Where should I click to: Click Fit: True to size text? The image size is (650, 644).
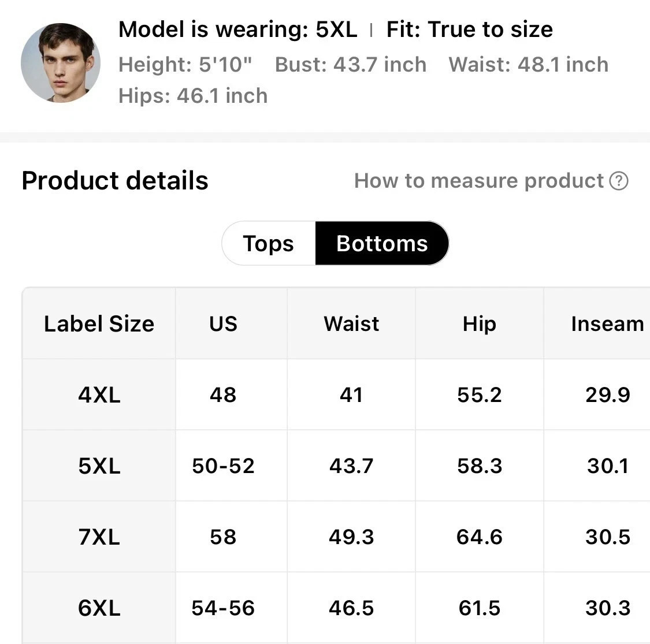coord(469,29)
